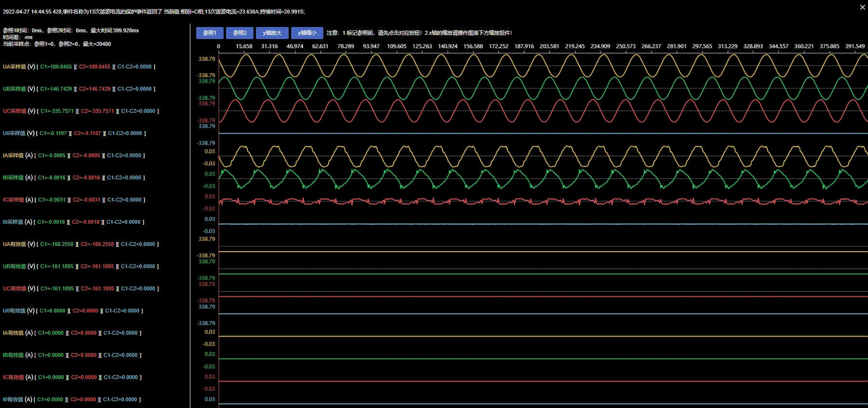Image resolution: width=868 pixels, height=408 pixels.
Task: Select the UC有效值 (V) channel label
Action: click(x=19, y=288)
